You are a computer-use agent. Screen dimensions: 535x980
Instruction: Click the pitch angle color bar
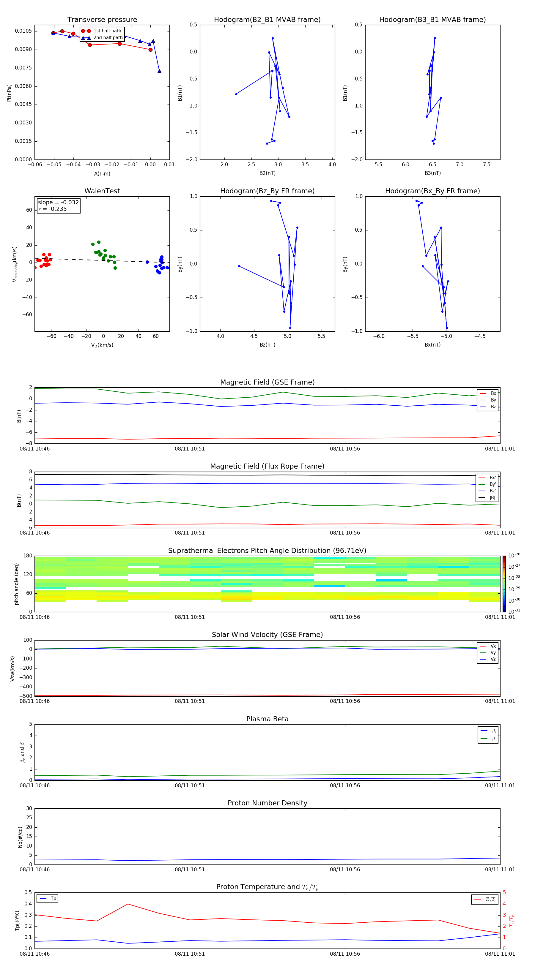pyautogui.click(x=504, y=584)
